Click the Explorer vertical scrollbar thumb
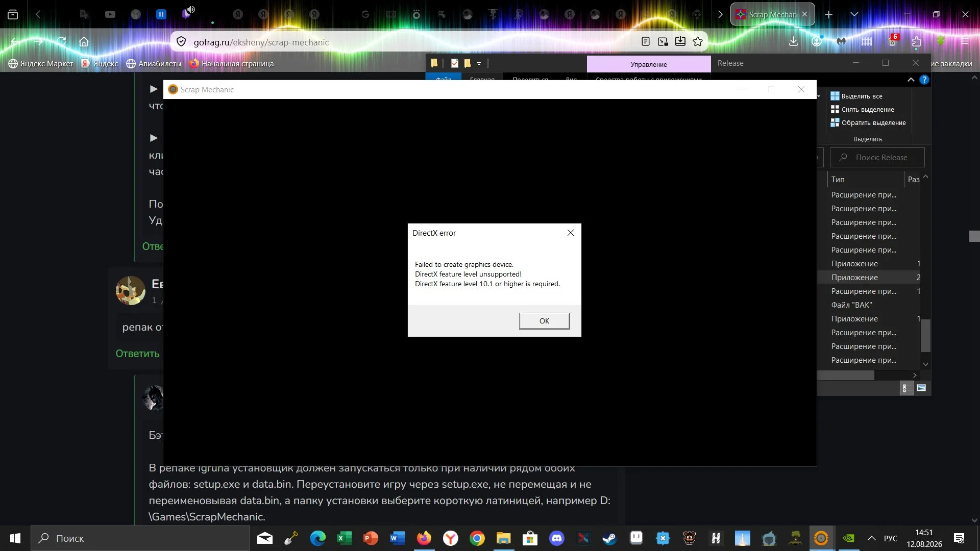 point(925,336)
